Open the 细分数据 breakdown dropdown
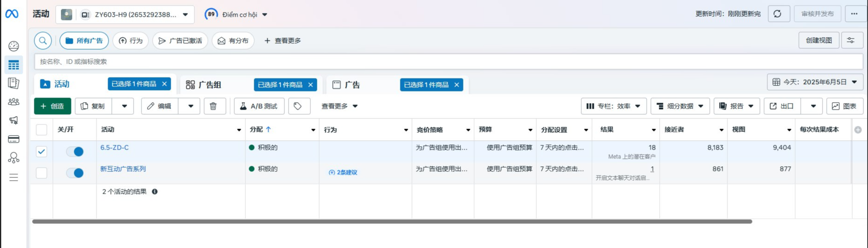868x248 pixels. click(680, 106)
